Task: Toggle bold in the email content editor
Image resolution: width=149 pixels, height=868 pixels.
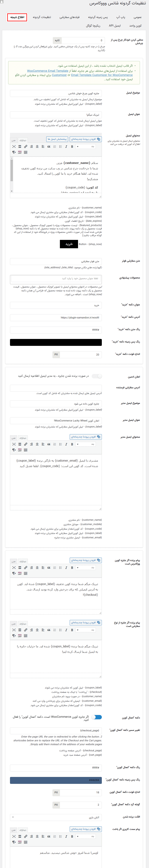Action: coord(72,147)
